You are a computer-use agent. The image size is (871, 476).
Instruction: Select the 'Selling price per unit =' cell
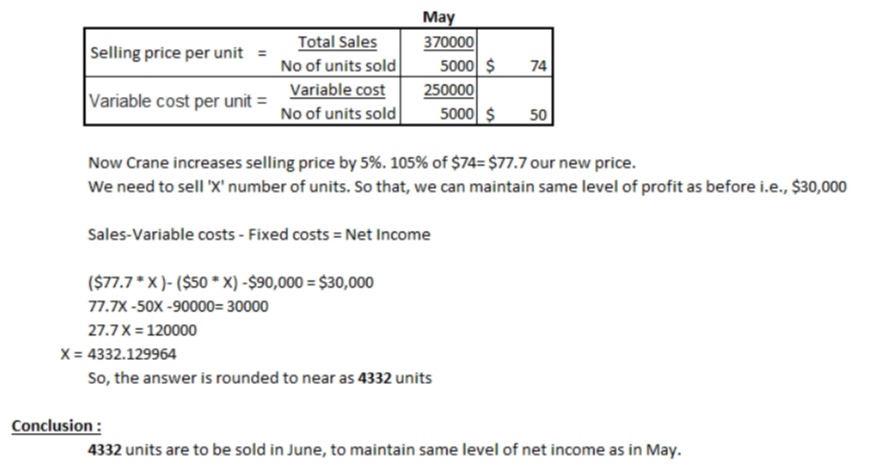click(x=174, y=53)
